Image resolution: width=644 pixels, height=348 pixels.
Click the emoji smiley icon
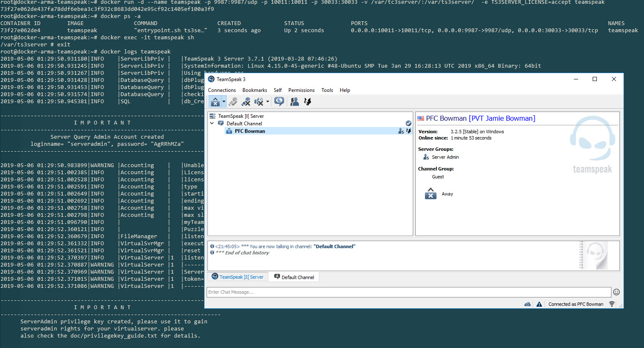click(616, 292)
